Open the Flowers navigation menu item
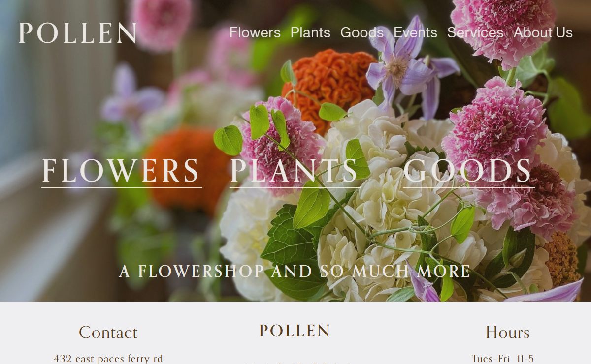Screen dimensions: 591x364 click(255, 32)
